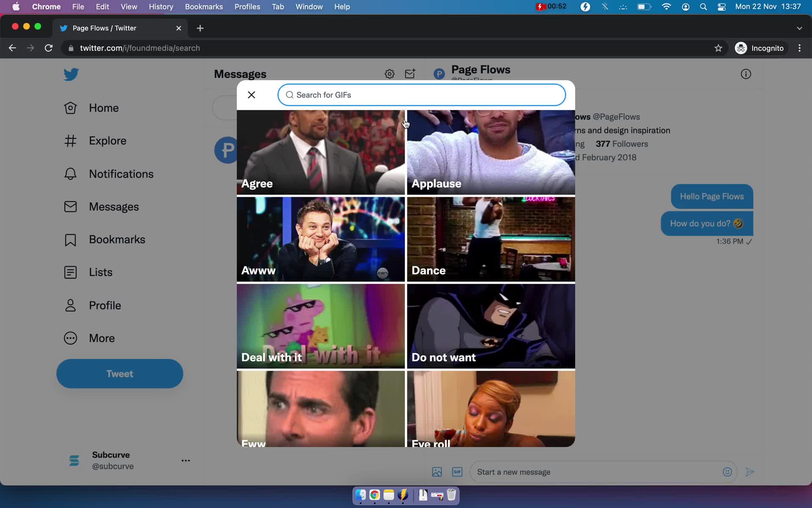
Task: Expand the tab search chevron
Action: coord(799,28)
